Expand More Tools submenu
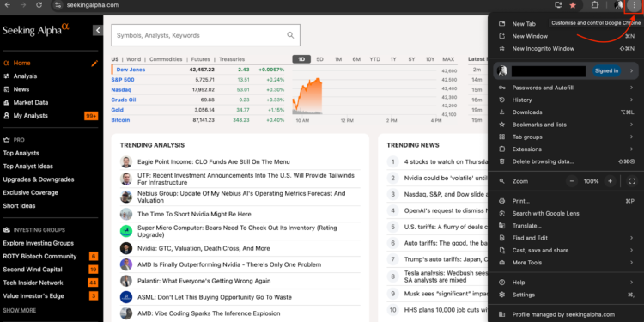 (566, 263)
